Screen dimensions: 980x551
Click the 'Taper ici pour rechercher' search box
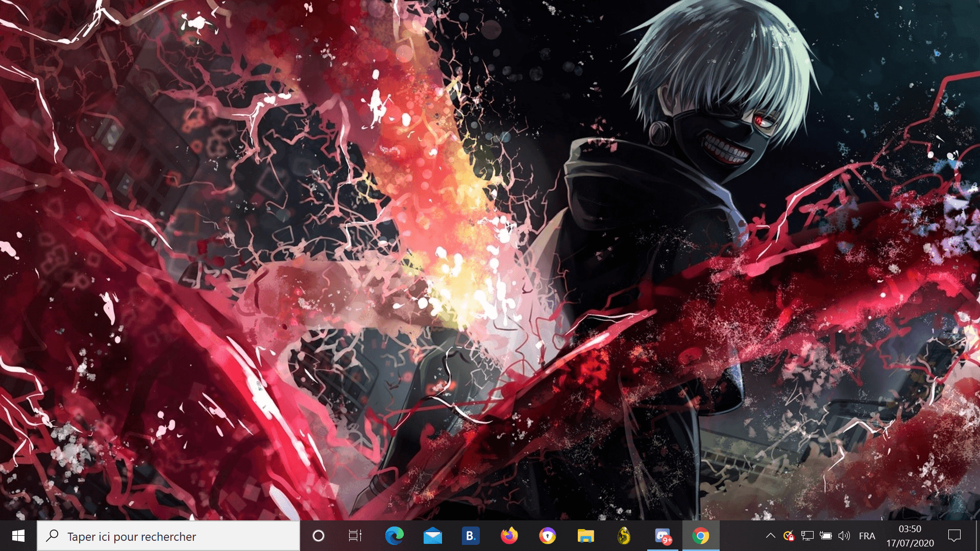[168, 536]
